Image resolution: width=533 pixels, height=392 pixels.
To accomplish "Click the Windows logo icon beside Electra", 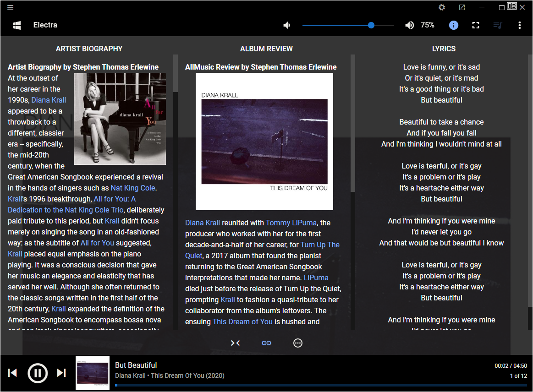I will pos(16,25).
